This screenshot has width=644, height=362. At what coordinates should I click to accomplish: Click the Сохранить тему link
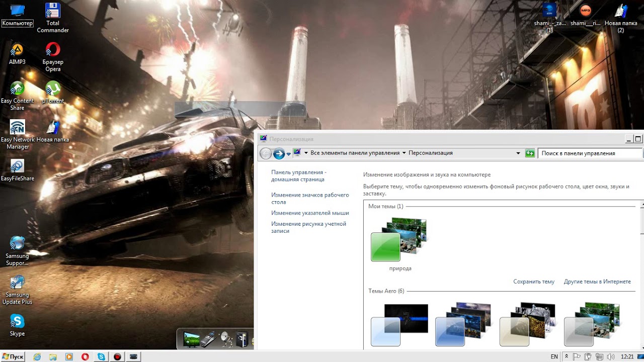[x=533, y=282]
